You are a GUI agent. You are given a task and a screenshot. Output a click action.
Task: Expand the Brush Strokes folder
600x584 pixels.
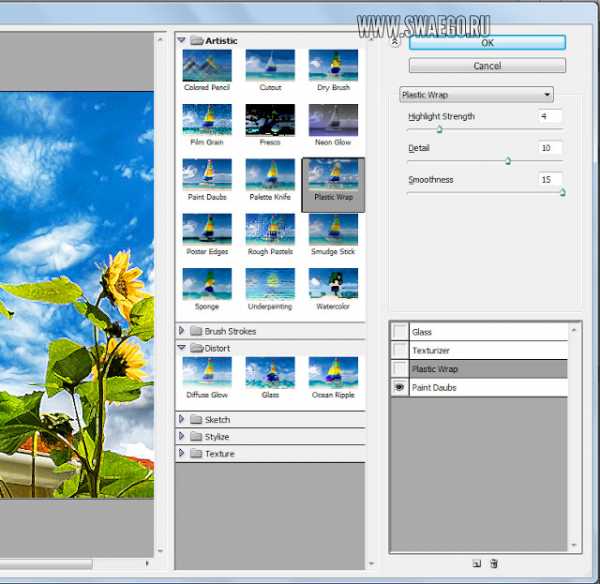coord(181,331)
